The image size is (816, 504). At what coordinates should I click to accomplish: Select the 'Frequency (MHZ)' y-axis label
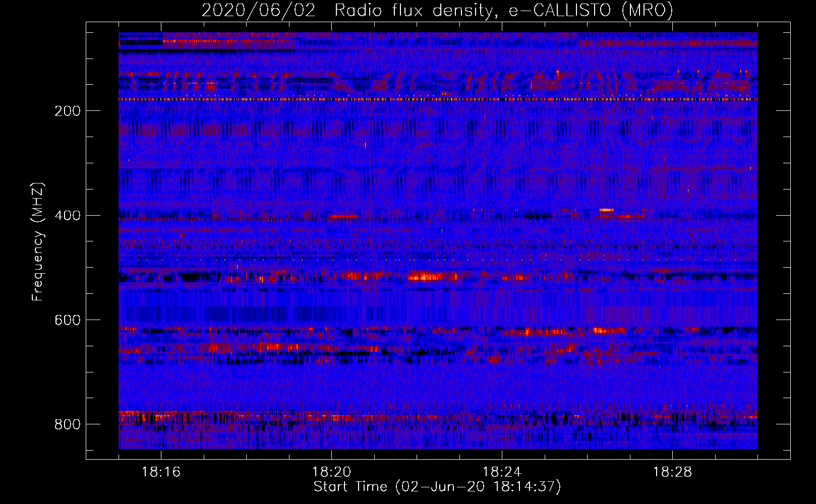38,241
